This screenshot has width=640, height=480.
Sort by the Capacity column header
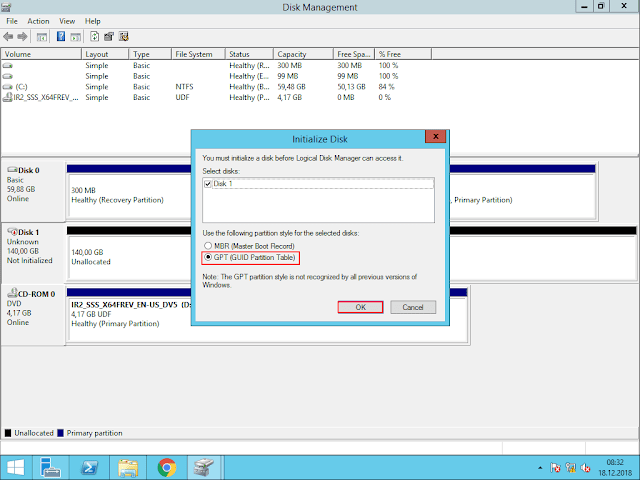(x=303, y=54)
